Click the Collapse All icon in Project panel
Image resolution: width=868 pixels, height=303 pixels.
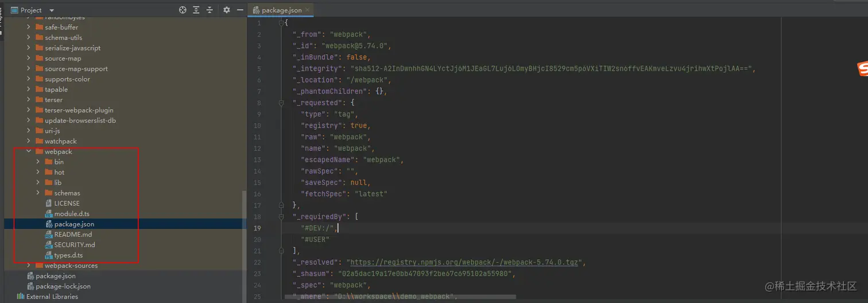coord(210,10)
